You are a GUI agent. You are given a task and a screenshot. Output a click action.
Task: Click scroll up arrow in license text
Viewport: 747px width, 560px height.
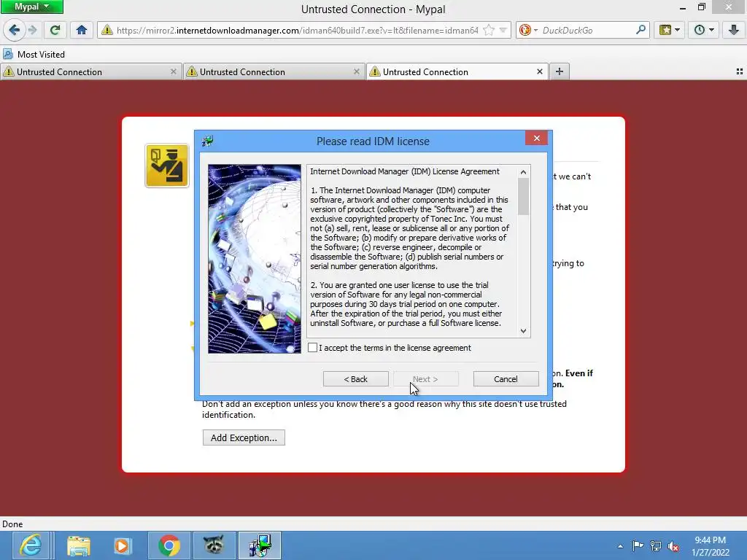point(524,172)
